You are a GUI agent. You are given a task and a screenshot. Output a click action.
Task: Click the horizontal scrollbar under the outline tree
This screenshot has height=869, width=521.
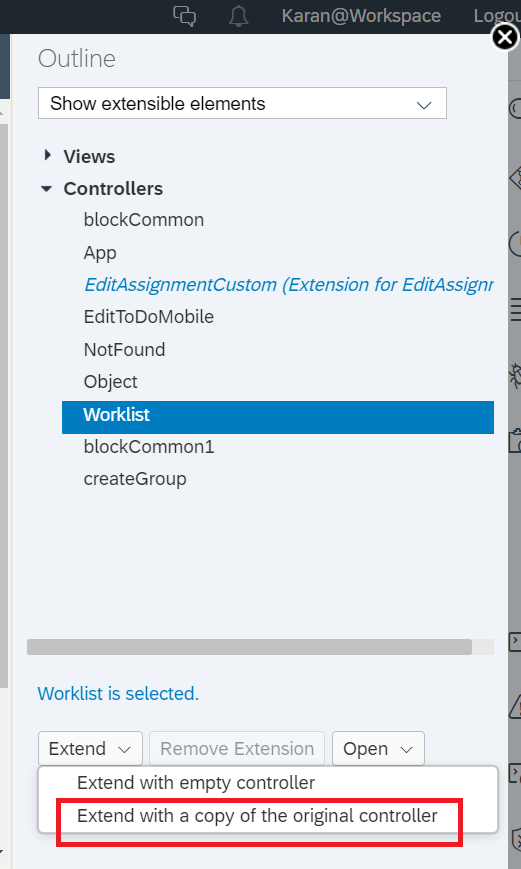(x=249, y=647)
